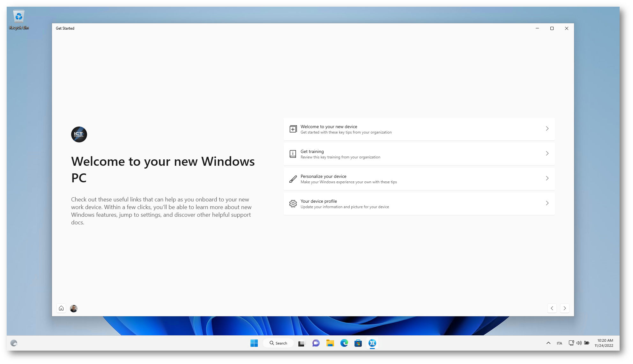
Task: Minimize the Get Started window
Action: pyautogui.click(x=537, y=28)
